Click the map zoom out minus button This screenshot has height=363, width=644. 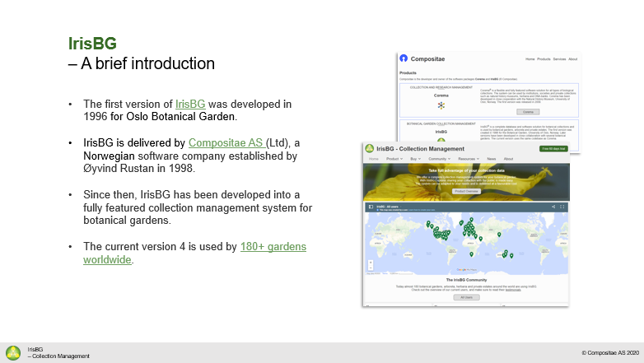[x=371, y=268]
